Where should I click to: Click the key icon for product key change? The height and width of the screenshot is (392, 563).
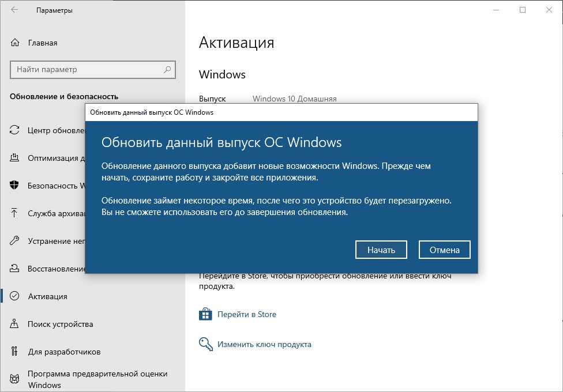[206, 344]
